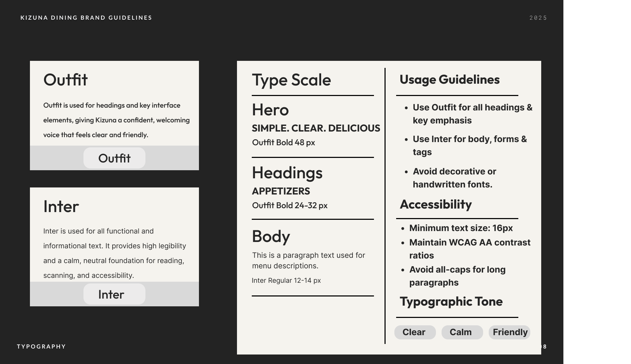Click the TYPOGRAPHY footer label
Screen dimensions: 631x364
[x=42, y=346]
